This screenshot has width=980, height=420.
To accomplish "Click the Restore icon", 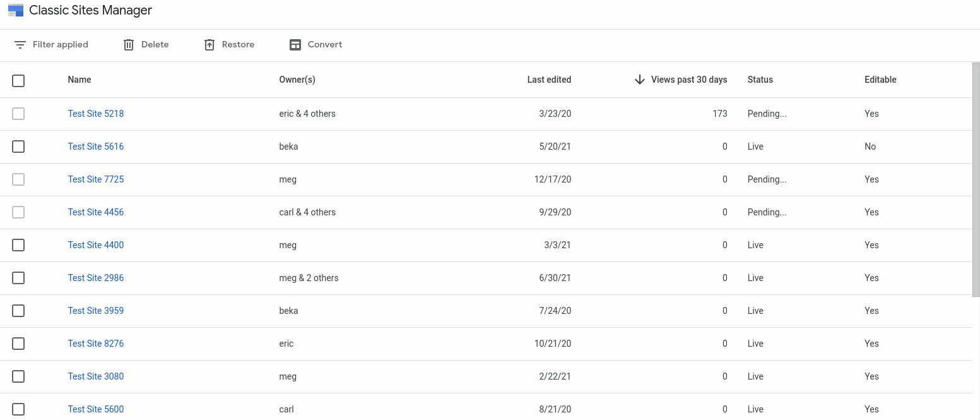I will [x=210, y=45].
